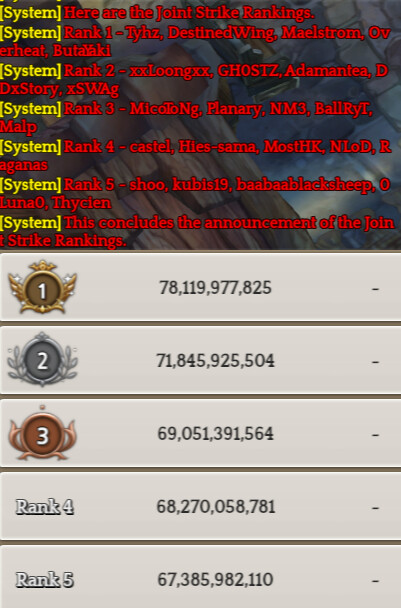Click the Rank 1 chat message starting with Tyhz

click(x=195, y=41)
